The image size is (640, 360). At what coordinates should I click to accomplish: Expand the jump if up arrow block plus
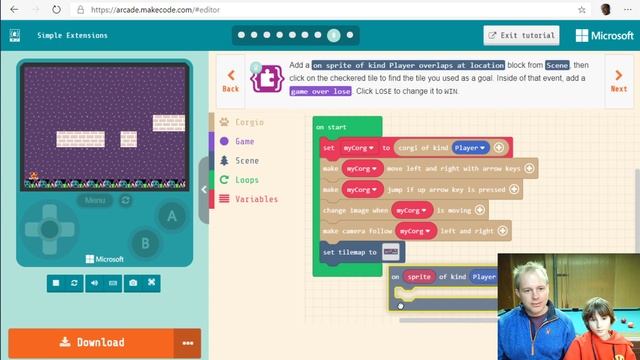coord(514,189)
